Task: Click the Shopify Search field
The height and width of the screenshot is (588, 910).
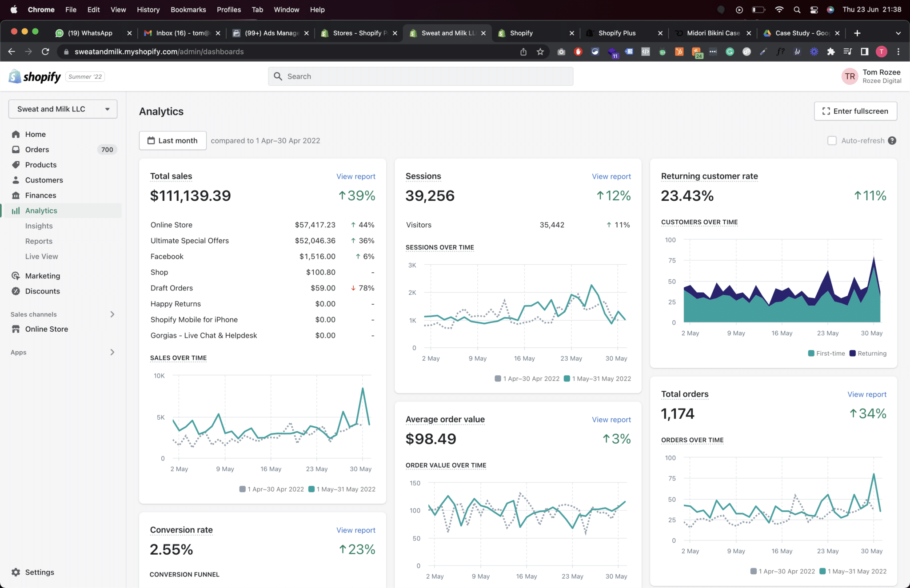Action: tap(420, 76)
